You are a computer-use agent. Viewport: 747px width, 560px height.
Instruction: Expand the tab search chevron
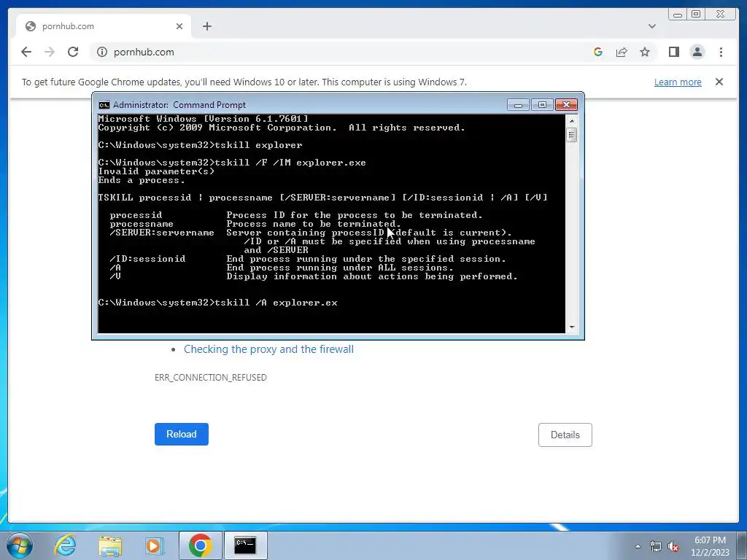click(652, 26)
